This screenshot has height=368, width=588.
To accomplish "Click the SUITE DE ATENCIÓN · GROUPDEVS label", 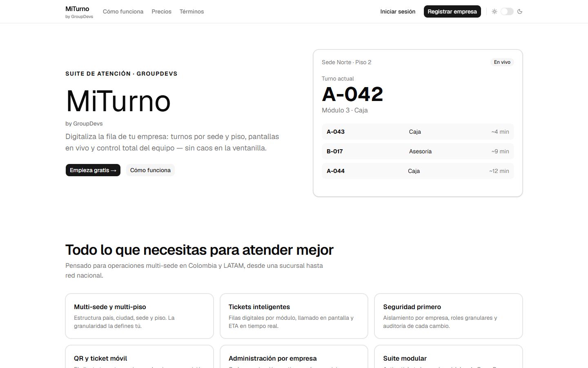I will [x=121, y=74].
